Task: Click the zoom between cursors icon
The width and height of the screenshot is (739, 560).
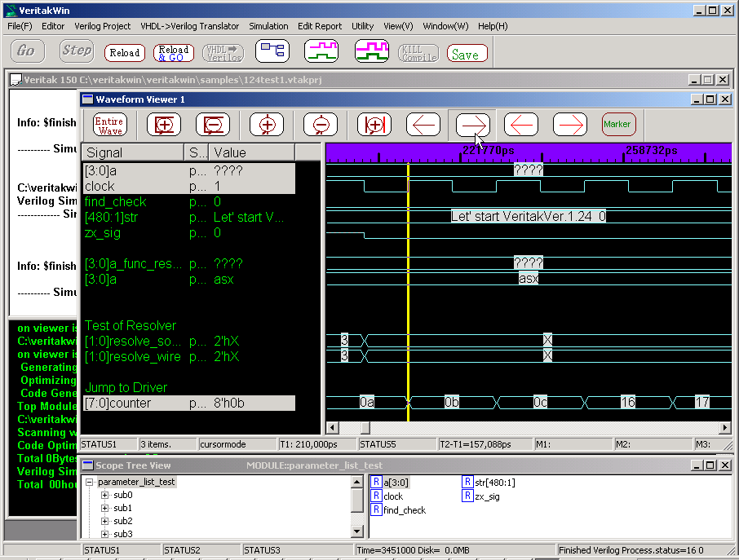Action: tap(374, 125)
